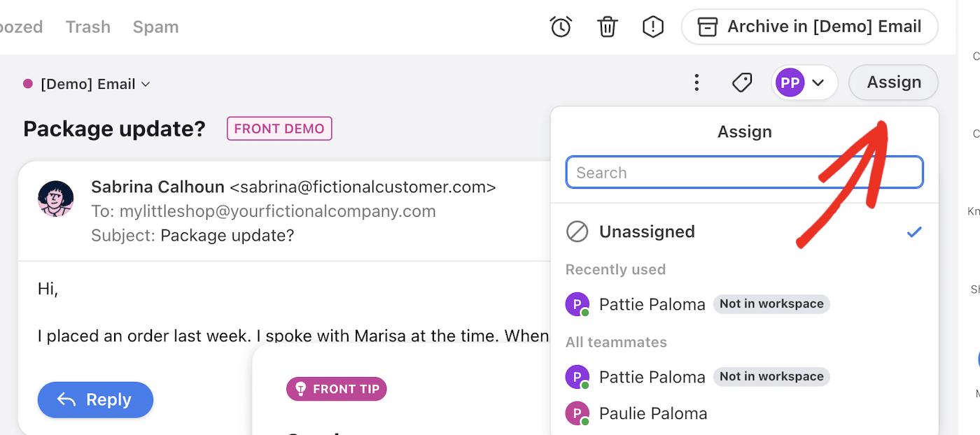The height and width of the screenshot is (435, 980).
Task: Click inside the Assign search field
Action: pos(744,172)
